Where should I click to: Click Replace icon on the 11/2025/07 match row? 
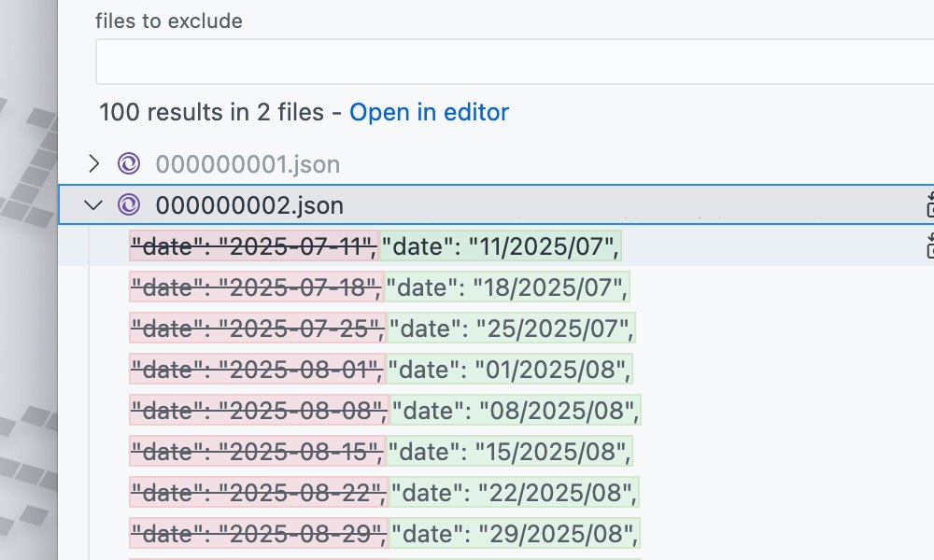[x=928, y=246]
